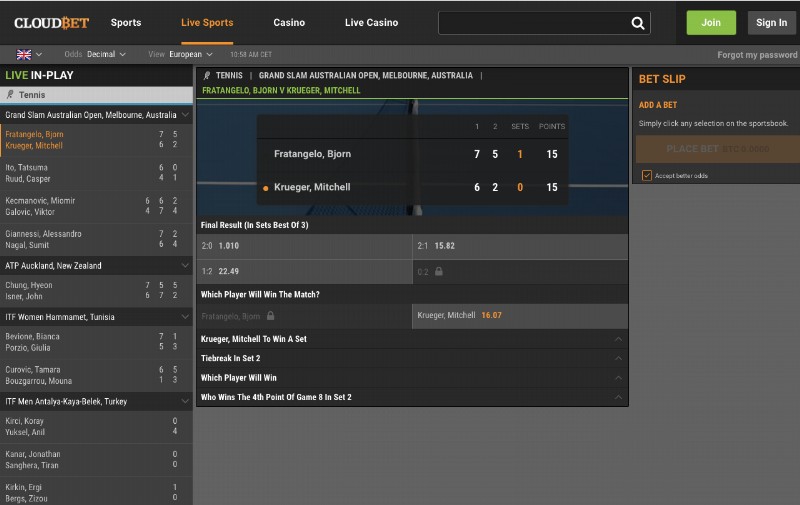Click the Sign In button
The height and width of the screenshot is (505, 800).
tap(771, 22)
